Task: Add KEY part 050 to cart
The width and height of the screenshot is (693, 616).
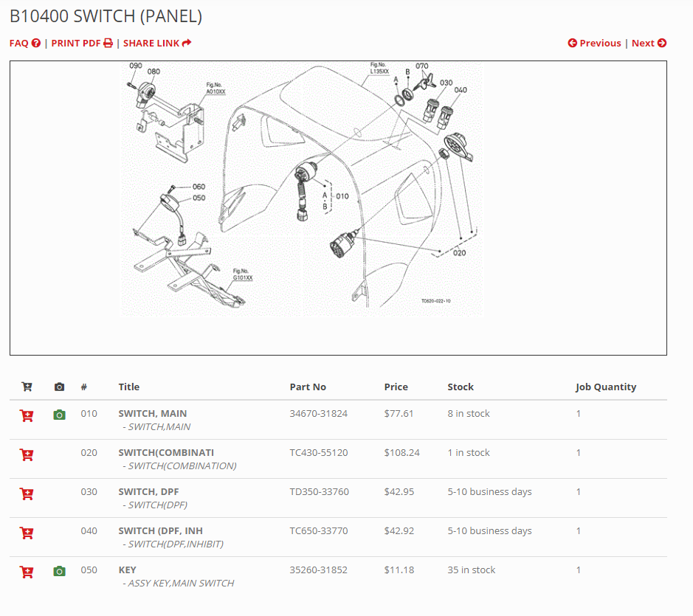Action: [x=27, y=572]
